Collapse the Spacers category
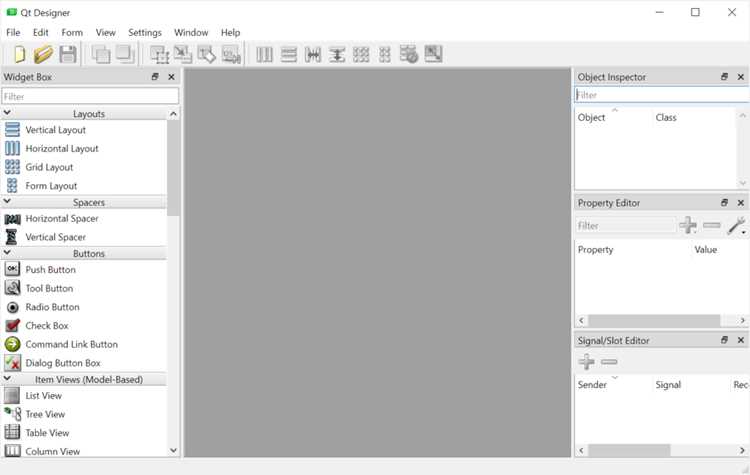This screenshot has width=750, height=475. [7, 201]
